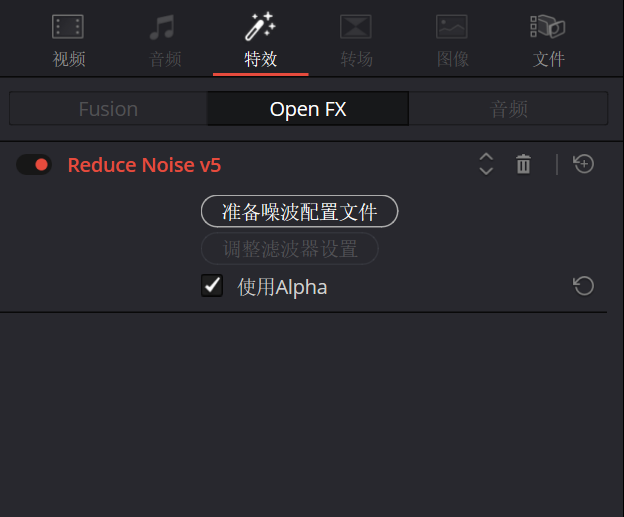Screen dimensions: 624x517
Task: Reset all Reduce Noise v5 settings
Action: tap(584, 164)
